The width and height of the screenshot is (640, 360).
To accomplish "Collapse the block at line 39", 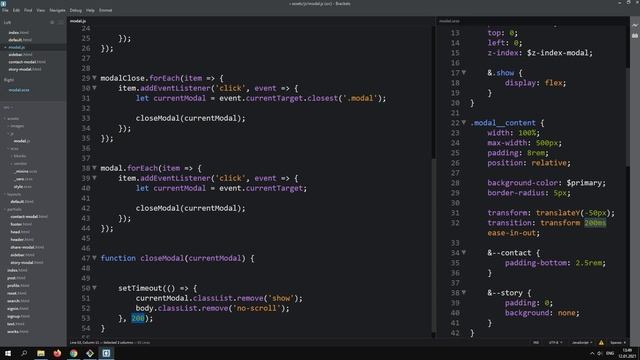I will click(x=94, y=178).
